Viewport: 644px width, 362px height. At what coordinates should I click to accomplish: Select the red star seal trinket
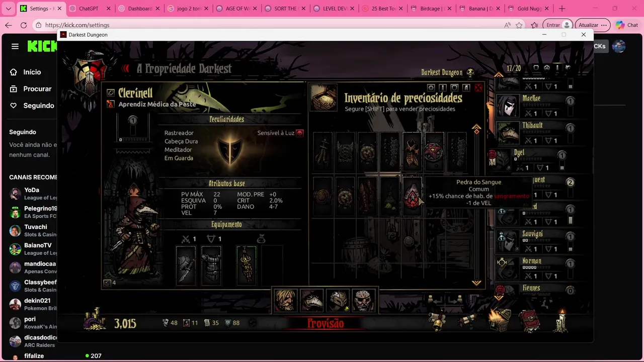point(434,151)
